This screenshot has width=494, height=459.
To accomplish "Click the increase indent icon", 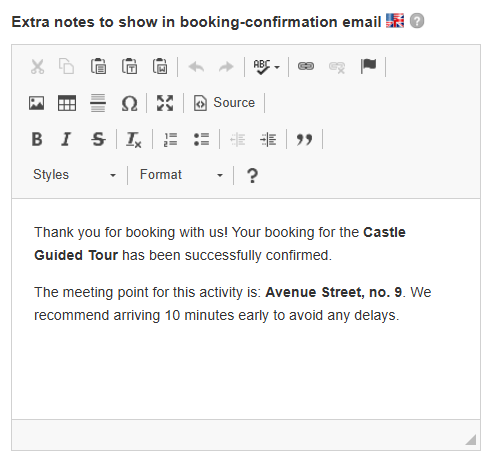I will [268, 140].
